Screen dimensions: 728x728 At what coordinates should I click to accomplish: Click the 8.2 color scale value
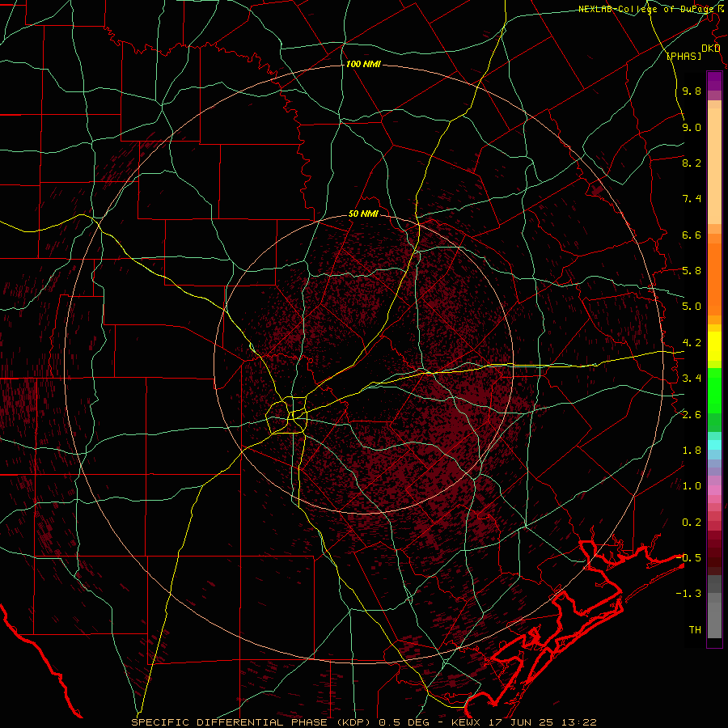click(x=692, y=163)
